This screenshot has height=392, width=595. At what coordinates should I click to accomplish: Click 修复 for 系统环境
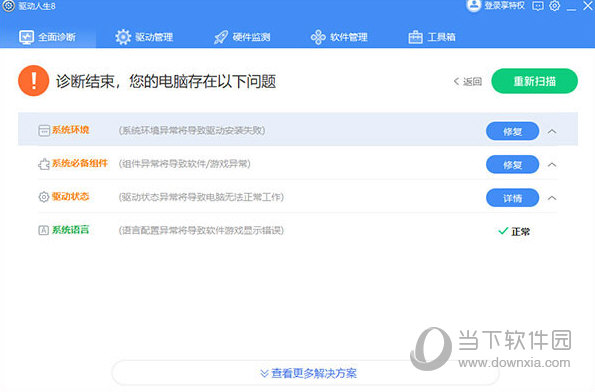click(x=512, y=131)
